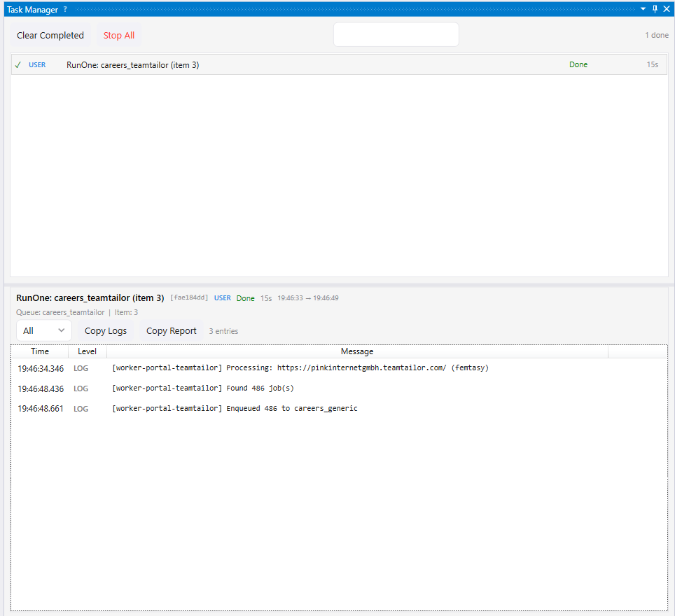The height and width of the screenshot is (616, 675).
Task: Click the Task Manager title text
Action: click(32, 10)
